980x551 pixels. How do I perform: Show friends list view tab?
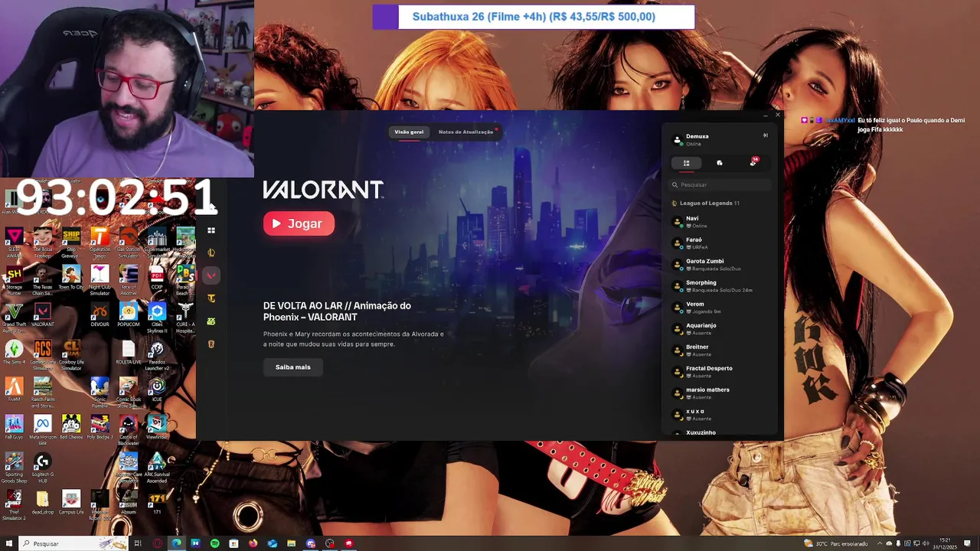(687, 163)
